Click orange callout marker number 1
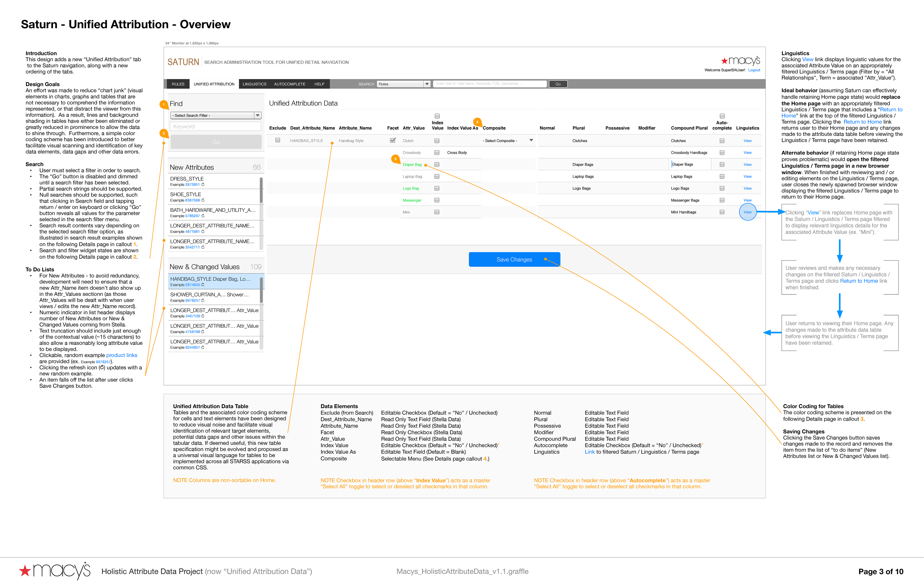 tap(164, 104)
